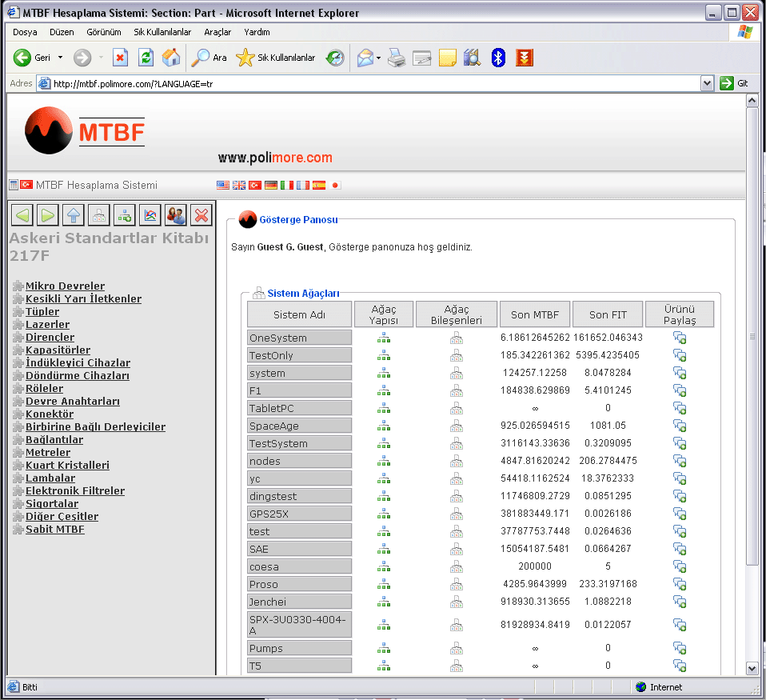This screenshot has height=700, width=766.
Task: Click the TestSystem system name cell
Action: click(x=300, y=443)
